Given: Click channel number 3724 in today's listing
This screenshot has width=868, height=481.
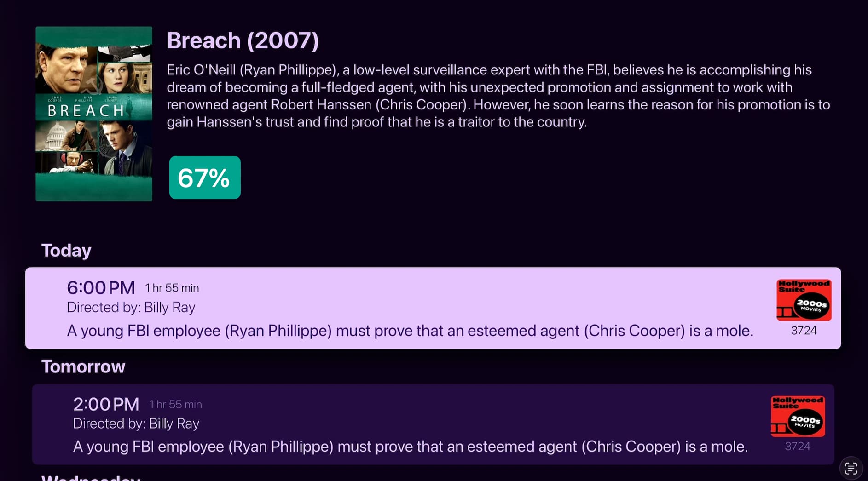Looking at the screenshot, I should click(x=804, y=331).
